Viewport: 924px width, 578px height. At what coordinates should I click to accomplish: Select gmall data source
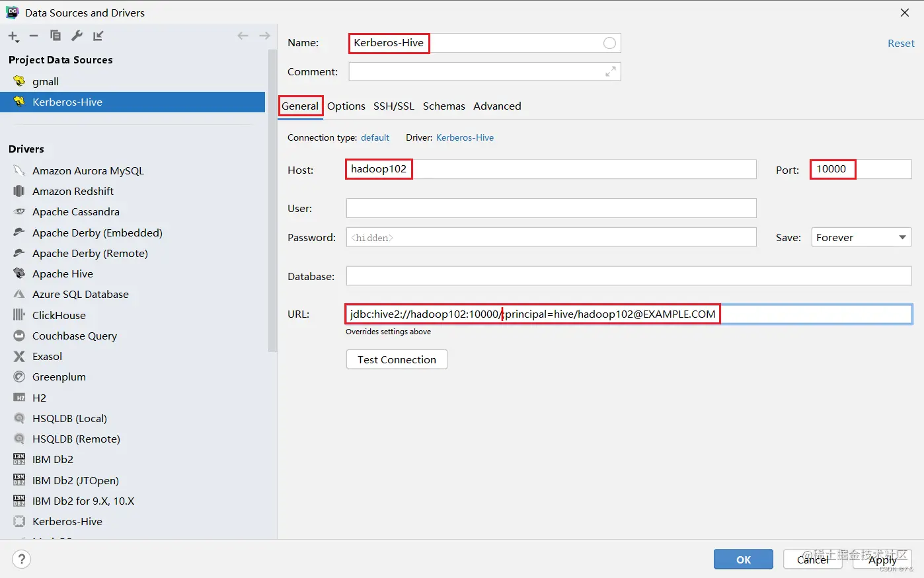pos(132,81)
